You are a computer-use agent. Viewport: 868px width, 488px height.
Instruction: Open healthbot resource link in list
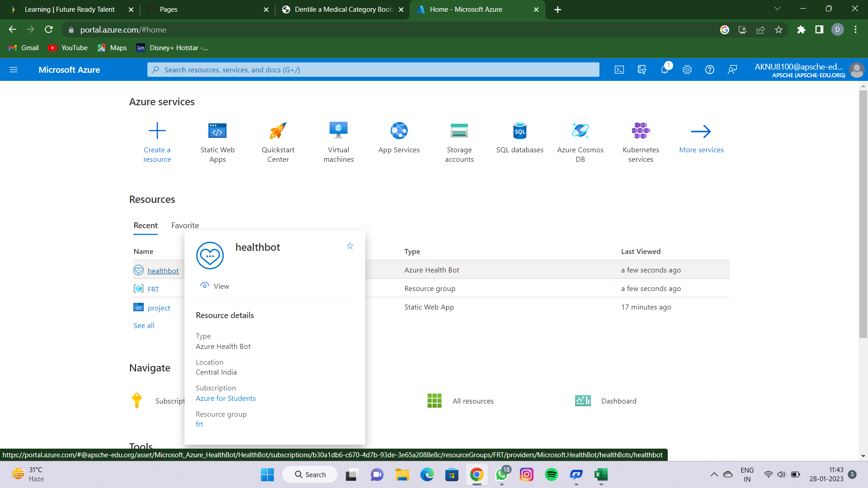click(163, 271)
